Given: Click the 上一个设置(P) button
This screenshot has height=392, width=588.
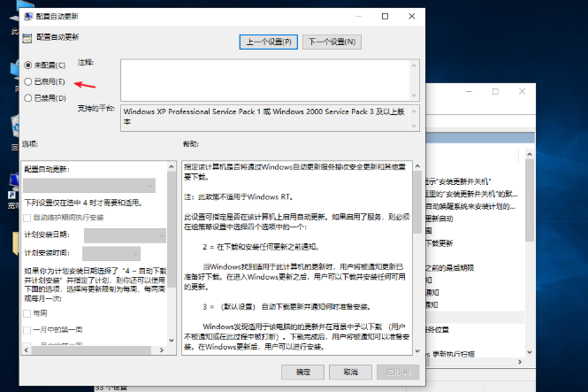Looking at the screenshot, I should click(x=269, y=42).
